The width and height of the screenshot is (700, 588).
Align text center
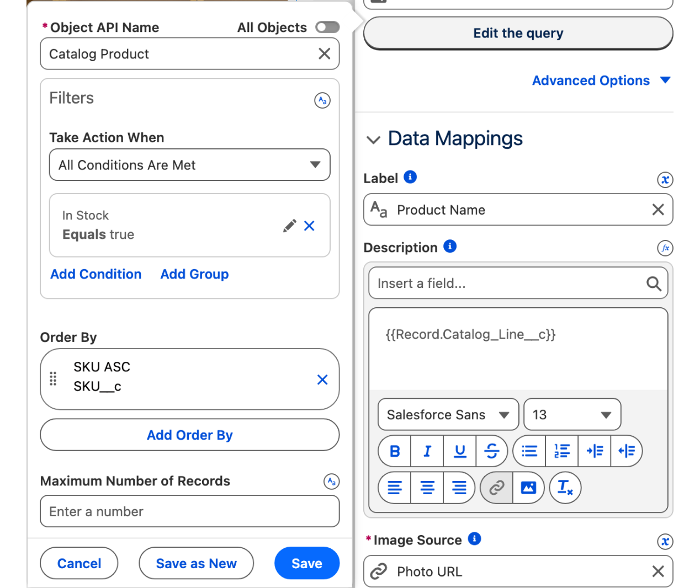point(427,488)
